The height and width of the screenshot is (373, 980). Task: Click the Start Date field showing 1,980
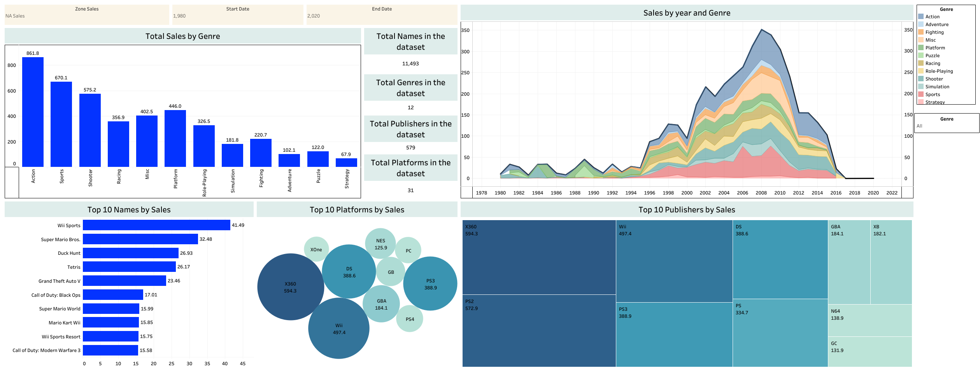click(x=237, y=16)
